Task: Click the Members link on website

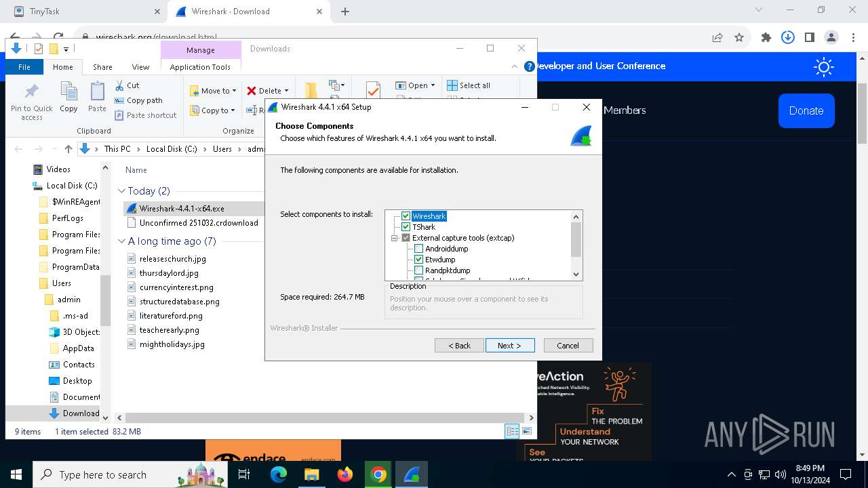Action: coord(625,110)
